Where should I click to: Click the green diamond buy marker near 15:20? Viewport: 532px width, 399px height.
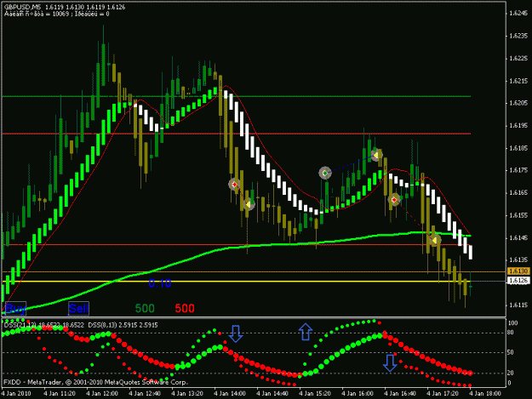325,174
